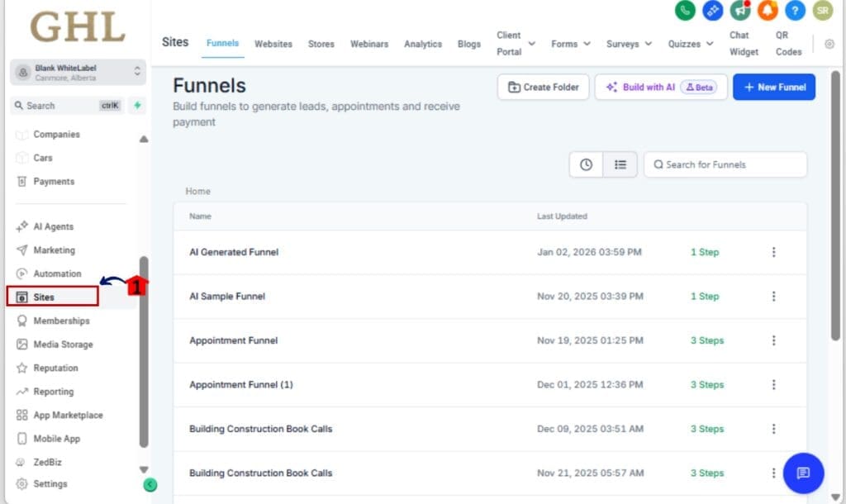Click the Create Folder button
Image resolution: width=846 pixels, height=504 pixels.
tap(543, 87)
